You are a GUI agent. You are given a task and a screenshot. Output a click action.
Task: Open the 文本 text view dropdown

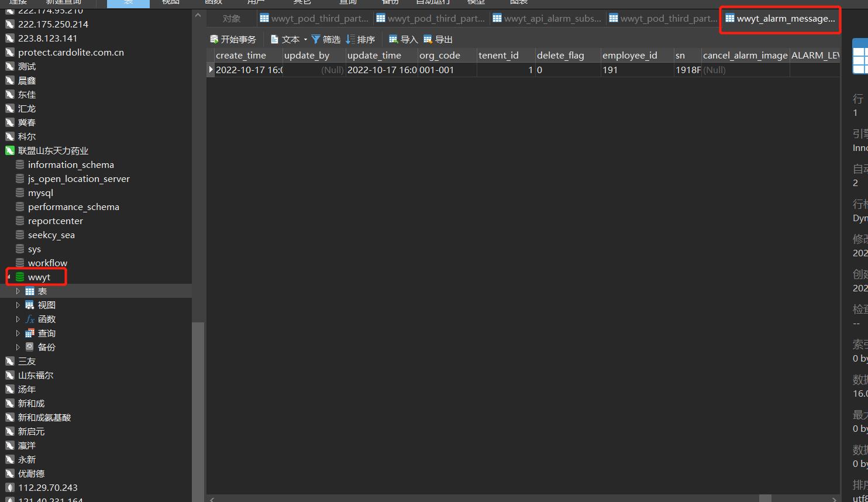point(288,39)
